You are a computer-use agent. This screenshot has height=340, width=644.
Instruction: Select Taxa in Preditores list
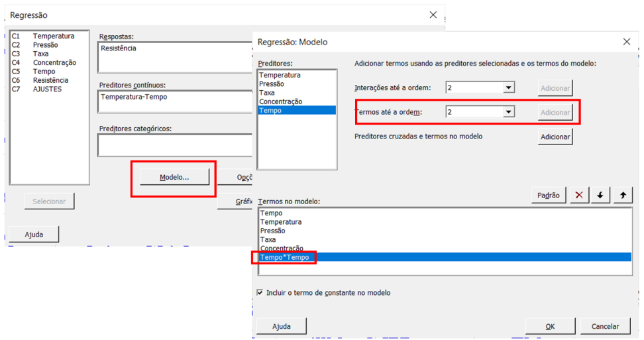[x=297, y=93]
